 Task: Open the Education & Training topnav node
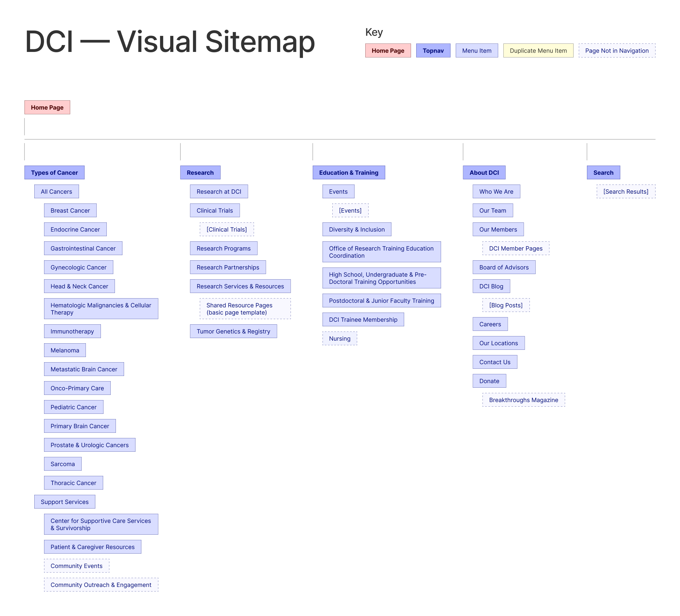tap(349, 172)
